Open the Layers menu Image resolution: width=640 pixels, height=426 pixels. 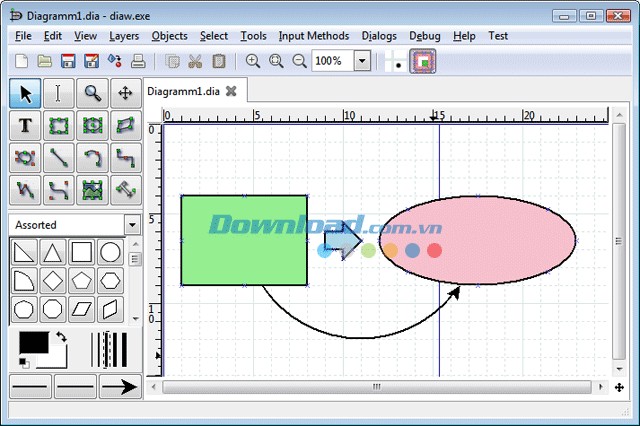pyautogui.click(x=124, y=36)
